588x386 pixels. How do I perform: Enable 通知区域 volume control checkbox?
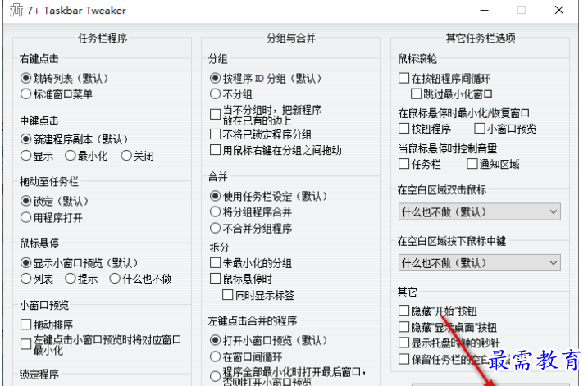coord(472,164)
